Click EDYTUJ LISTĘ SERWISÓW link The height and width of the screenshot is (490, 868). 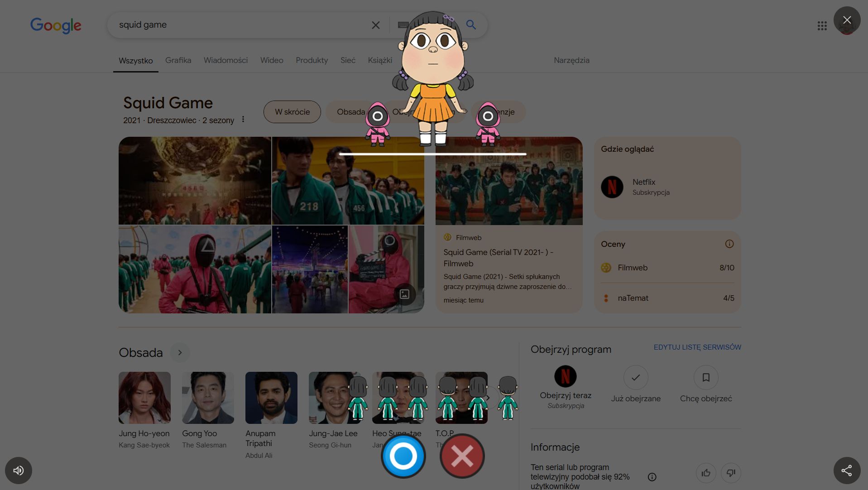697,347
